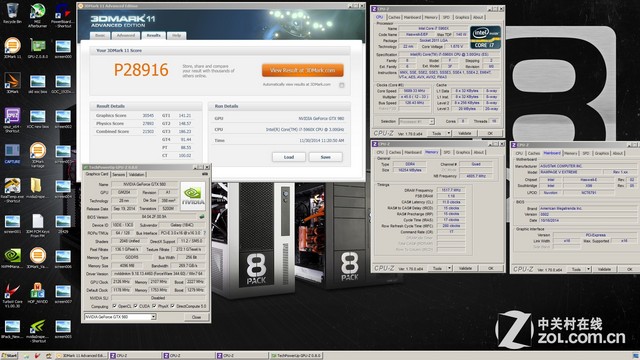Select the CAPTURE desktop icon
The image size is (640, 360).
click(12, 153)
